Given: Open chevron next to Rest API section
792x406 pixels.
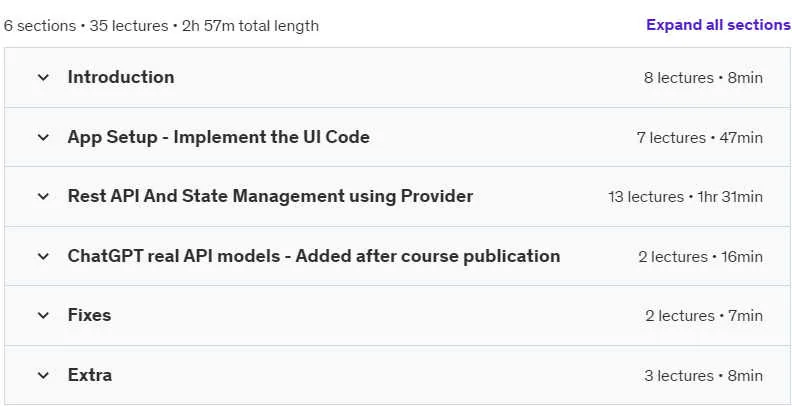Looking at the screenshot, I should tap(43, 196).
